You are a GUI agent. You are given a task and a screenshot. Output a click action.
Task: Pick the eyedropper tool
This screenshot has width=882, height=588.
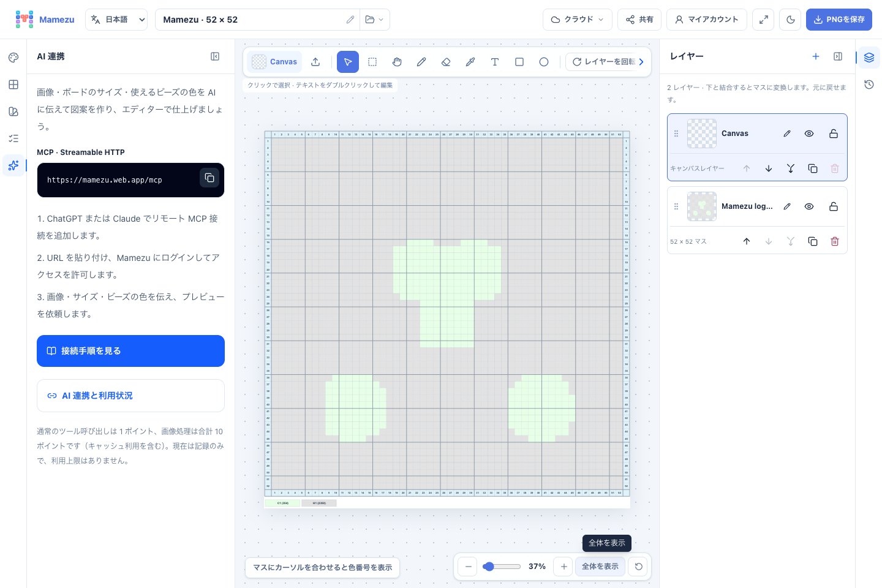pos(470,62)
